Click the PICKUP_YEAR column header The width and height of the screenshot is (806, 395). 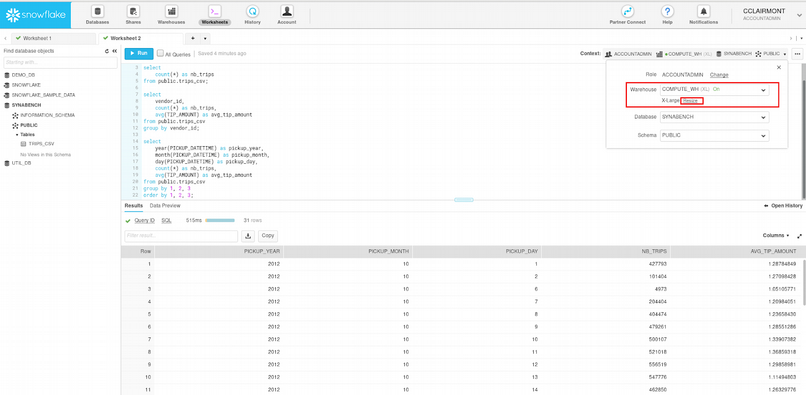tap(218, 252)
